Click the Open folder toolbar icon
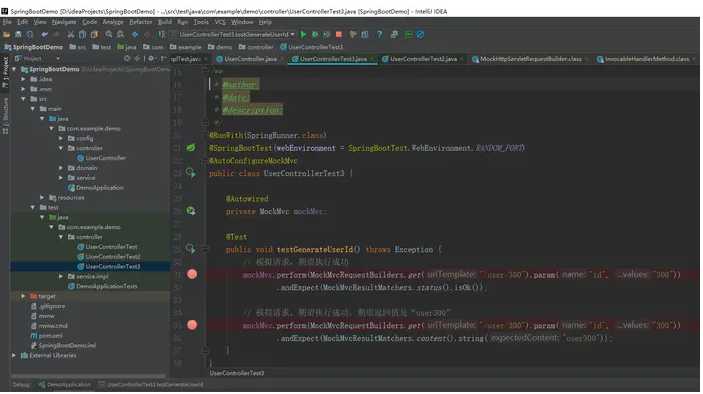 (x=6, y=35)
